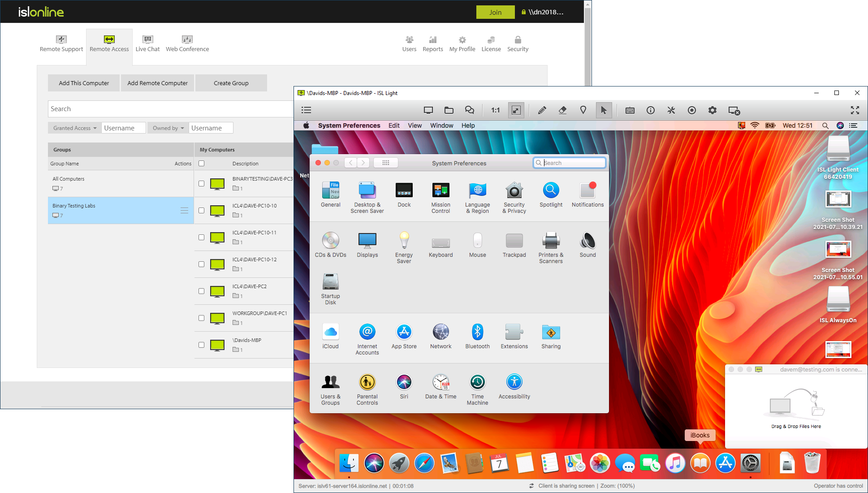868x493 pixels.
Task: Open Web Conference tab
Action: click(187, 43)
